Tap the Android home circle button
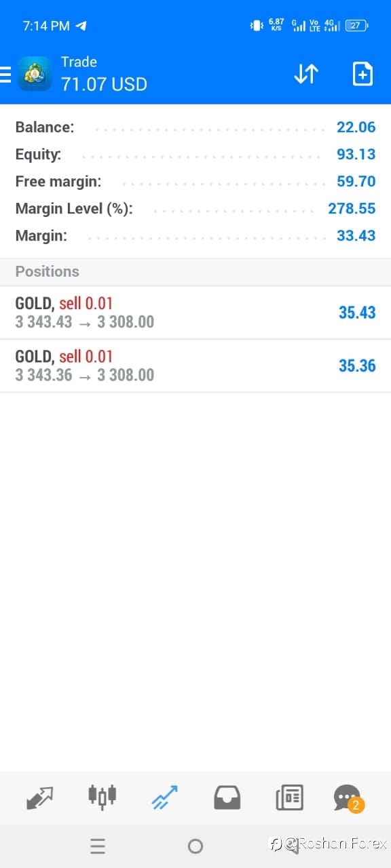Viewport: 391px width, 868px height. click(195, 846)
